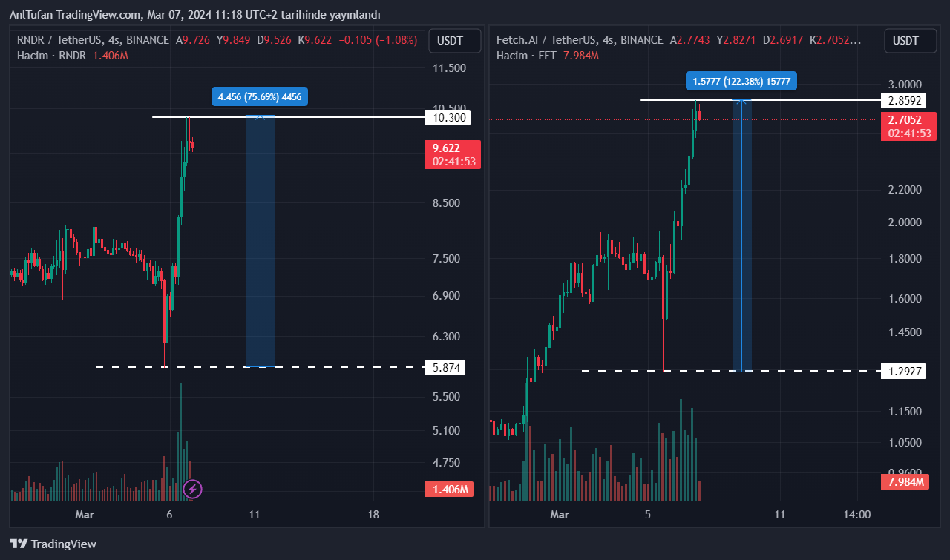The image size is (950, 560).
Task: Click the blue 4.456 (75.69%) measurement label
Action: (260, 96)
